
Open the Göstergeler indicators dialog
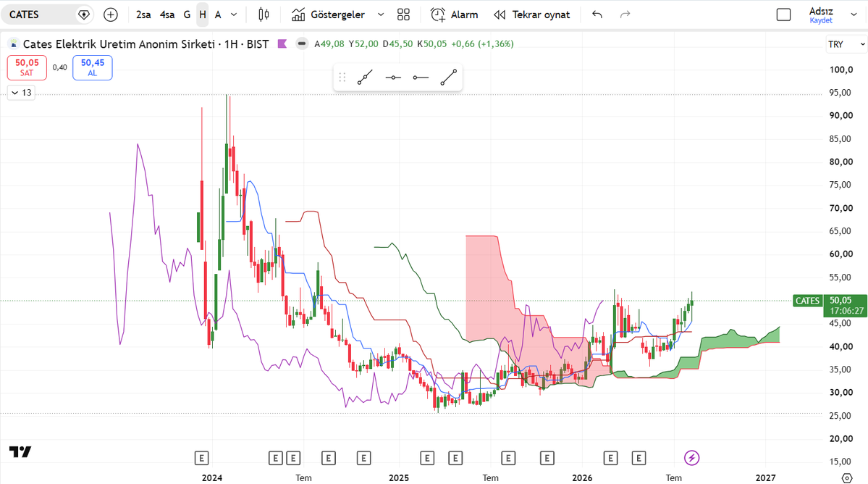tap(329, 15)
